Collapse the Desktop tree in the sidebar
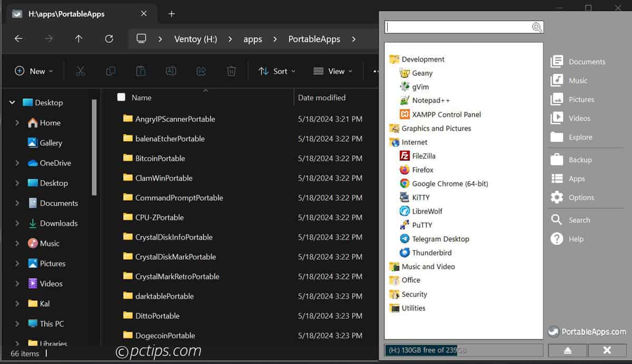Viewport: 632px width, 364px height. click(12, 103)
